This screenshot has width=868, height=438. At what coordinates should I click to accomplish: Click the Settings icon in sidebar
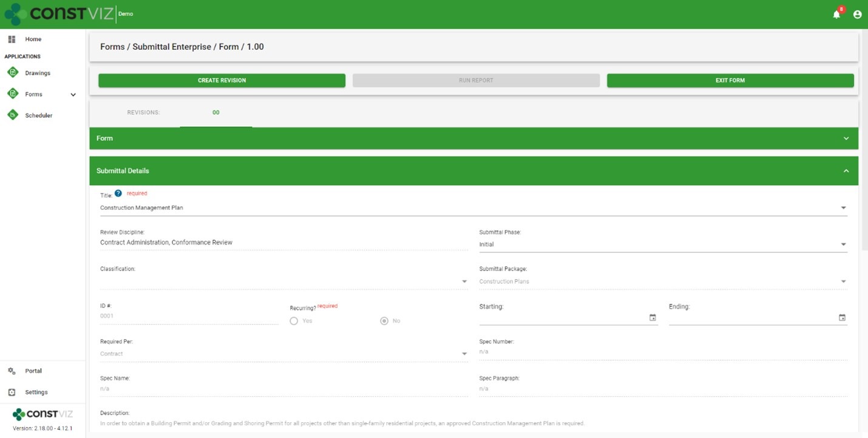coord(12,392)
